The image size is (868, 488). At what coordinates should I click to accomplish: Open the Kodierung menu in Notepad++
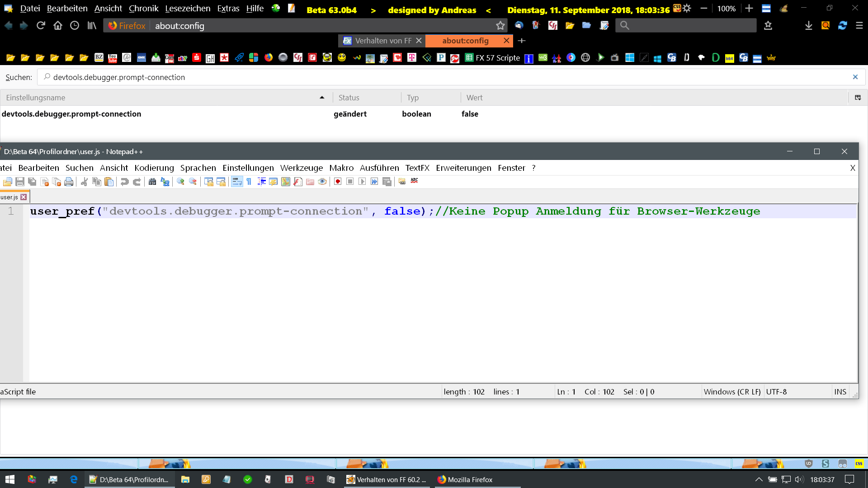click(154, 168)
